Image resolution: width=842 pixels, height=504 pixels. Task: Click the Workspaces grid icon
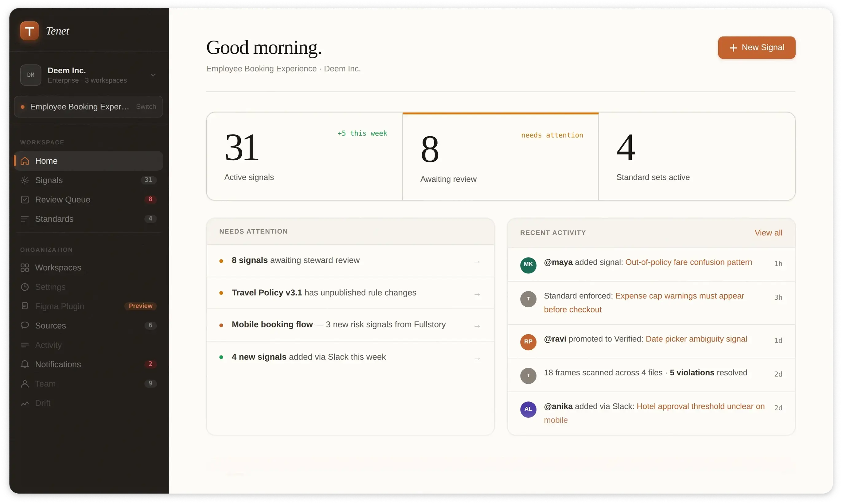tap(25, 268)
